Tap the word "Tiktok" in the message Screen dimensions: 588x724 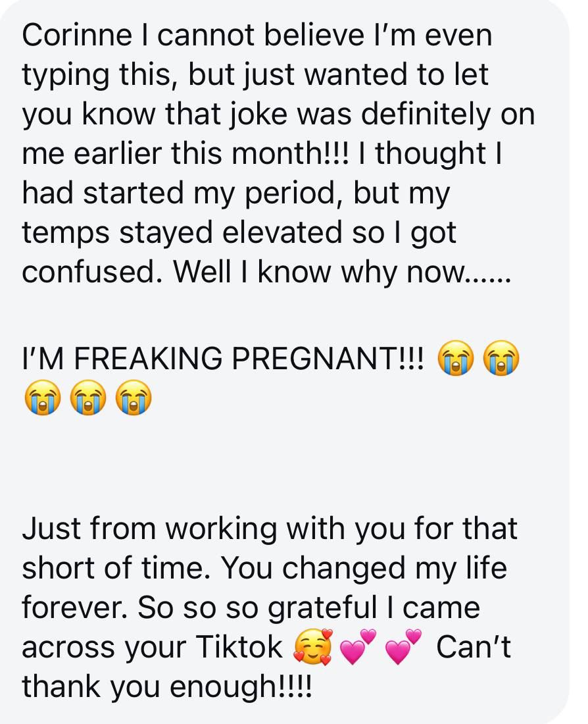pyautogui.click(x=239, y=648)
